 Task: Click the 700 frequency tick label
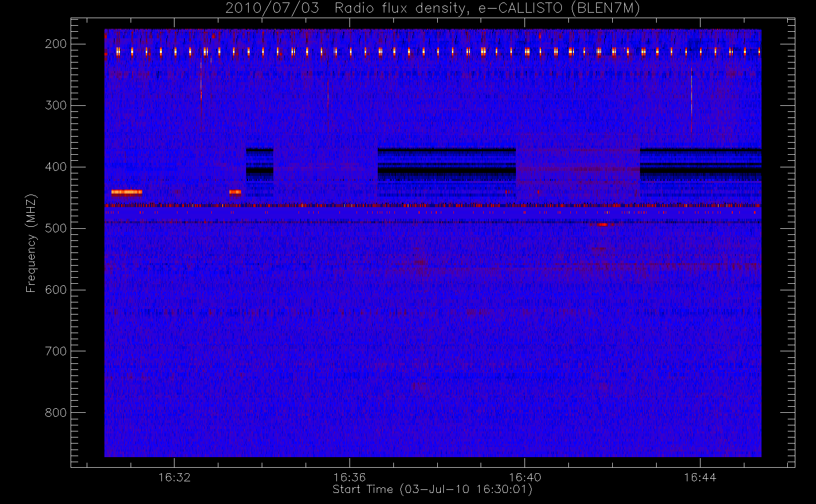[56, 351]
